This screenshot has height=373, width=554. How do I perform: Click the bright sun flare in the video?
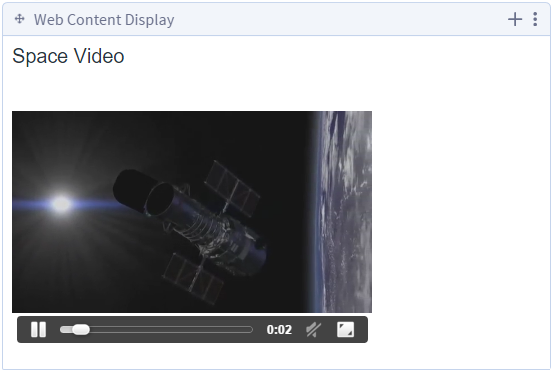61,204
